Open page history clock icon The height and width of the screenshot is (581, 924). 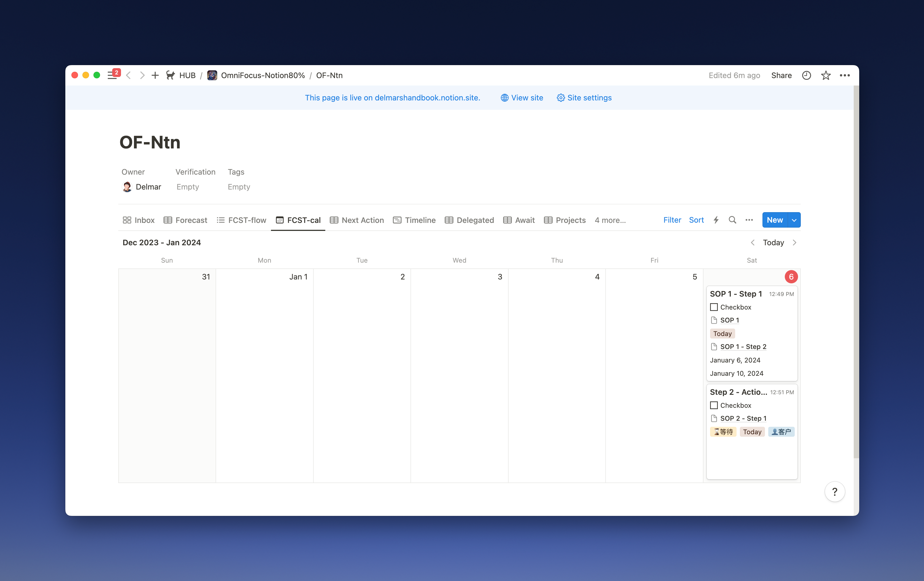pyautogui.click(x=806, y=75)
